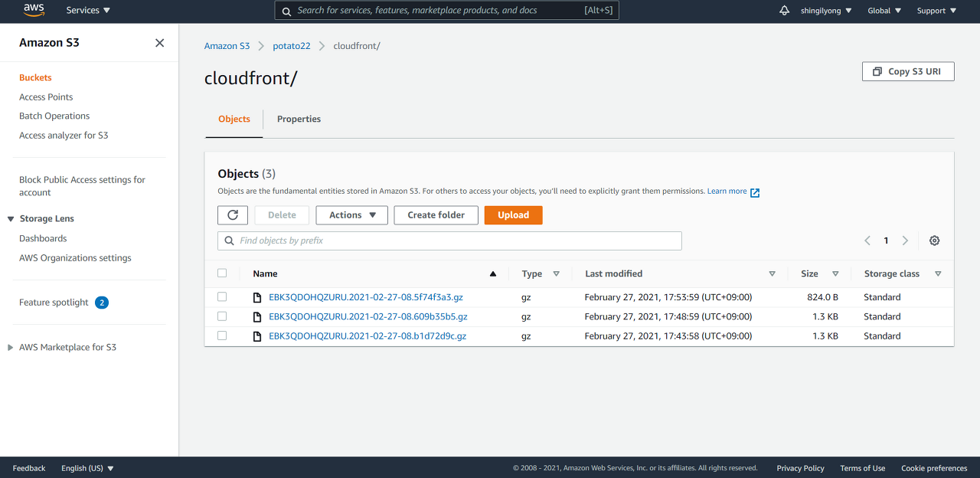
Task: Open the notifications bell icon
Action: [x=784, y=11]
